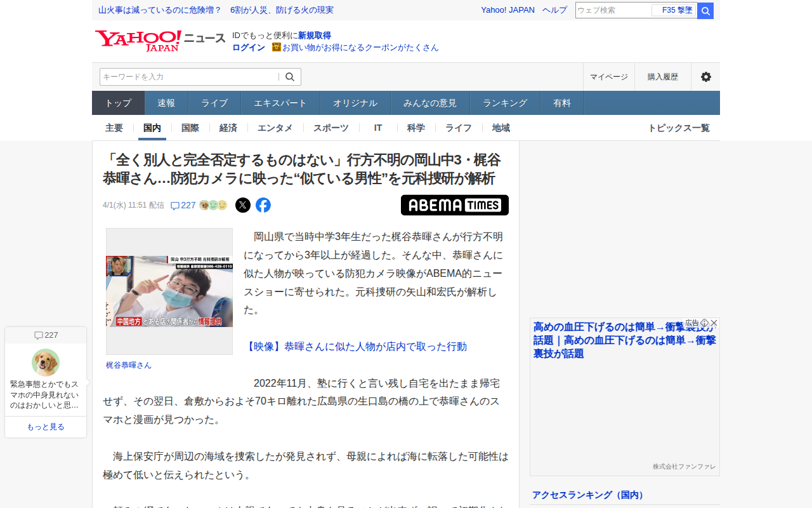This screenshot has height=508, width=812.
Task: Click the coupon shopping bag icon
Action: 276,47
